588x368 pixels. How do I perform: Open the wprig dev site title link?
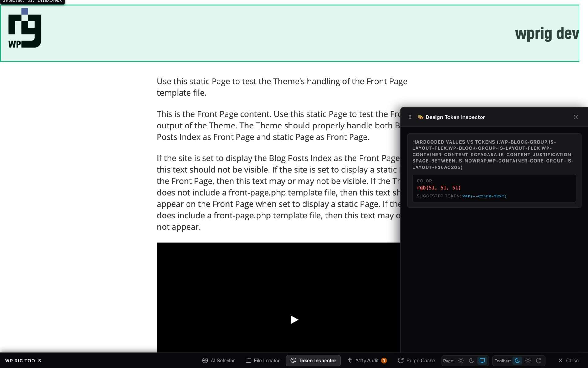click(x=547, y=33)
